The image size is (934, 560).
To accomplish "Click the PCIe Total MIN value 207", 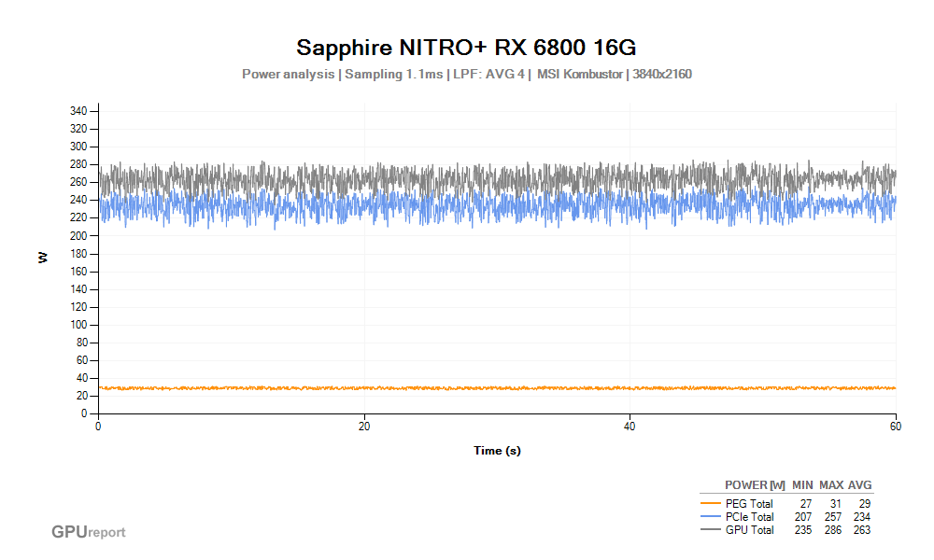I will click(803, 517).
